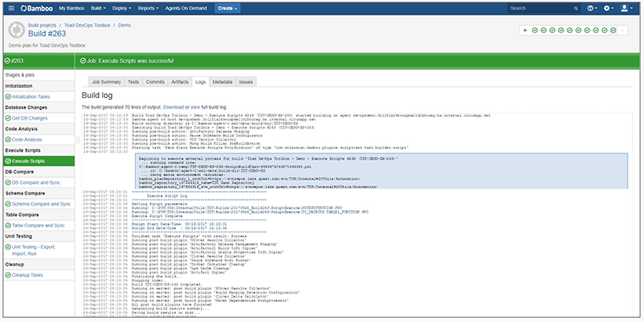Image resolution: width=644 pixels, height=322 pixels.
Task: Open Unit Testing - Export, Import, Run job
Action: point(34,251)
